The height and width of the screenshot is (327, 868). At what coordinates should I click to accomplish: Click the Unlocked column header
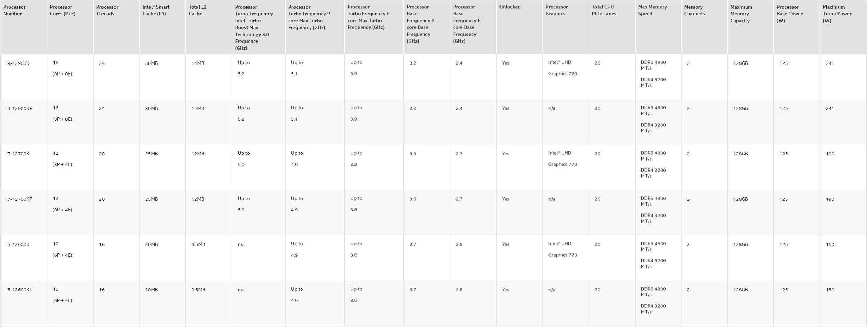click(x=510, y=7)
